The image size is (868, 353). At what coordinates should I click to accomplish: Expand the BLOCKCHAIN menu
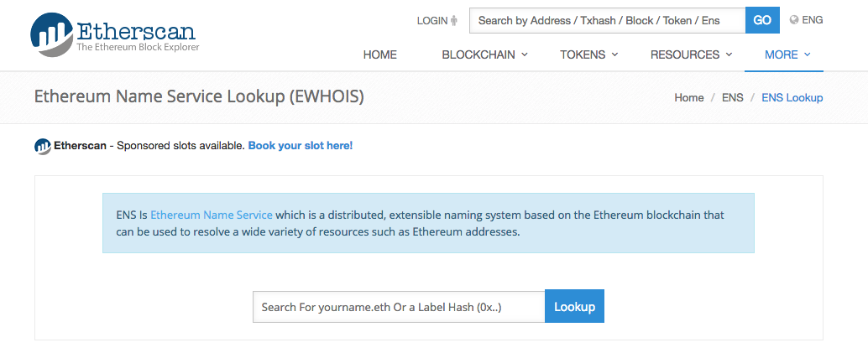click(484, 55)
